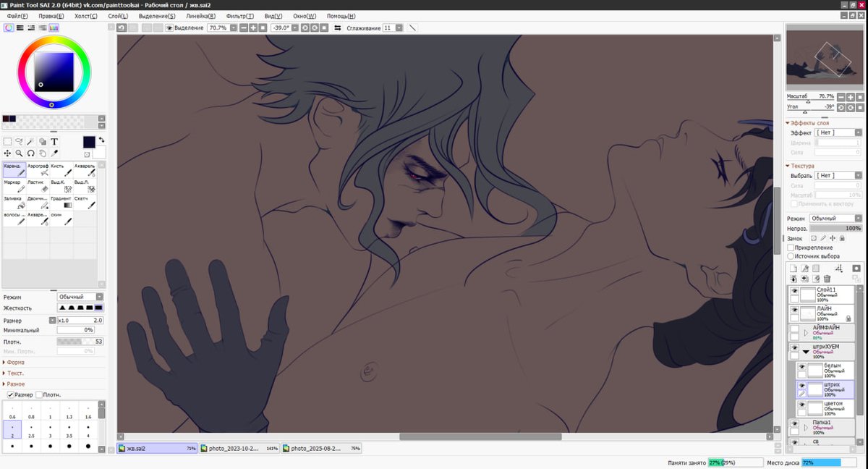Select the Выд.К. selection pen tool
Image resolution: width=868 pixels, height=469 pixels.
point(62,186)
